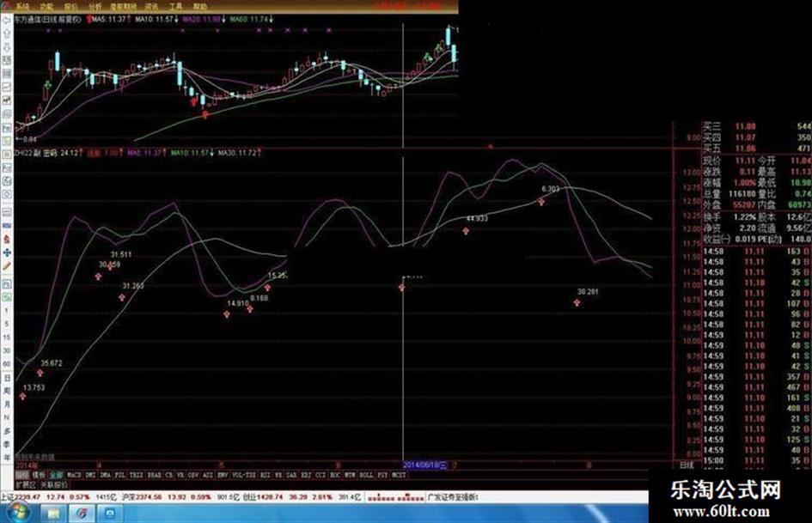
Task: Select the VOL-TDX indicator tab
Action: [244, 475]
